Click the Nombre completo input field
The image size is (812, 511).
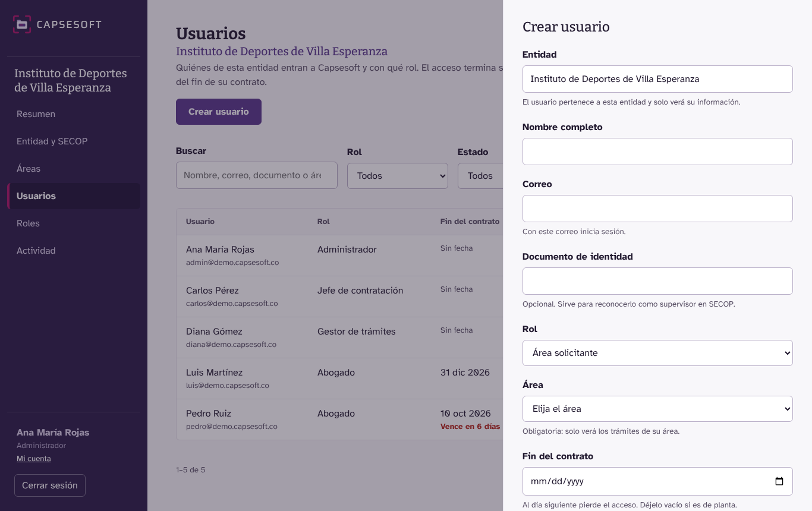tap(657, 152)
